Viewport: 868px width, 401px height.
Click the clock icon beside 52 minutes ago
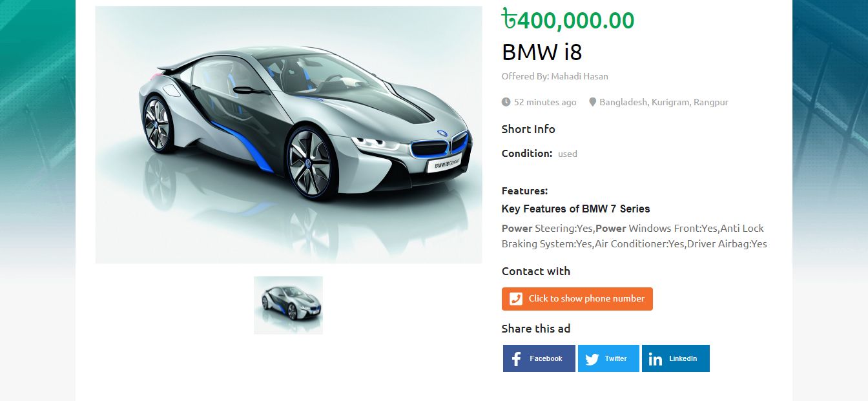pos(506,102)
